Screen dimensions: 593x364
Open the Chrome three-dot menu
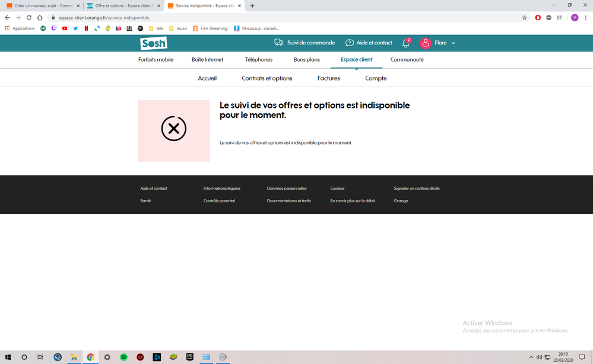coord(586,18)
